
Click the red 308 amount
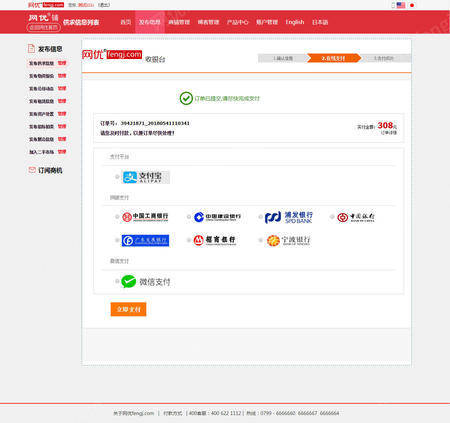[385, 125]
